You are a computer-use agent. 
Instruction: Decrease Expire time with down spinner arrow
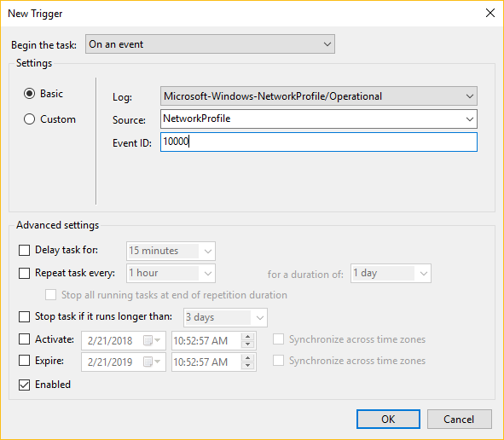pyautogui.click(x=247, y=366)
